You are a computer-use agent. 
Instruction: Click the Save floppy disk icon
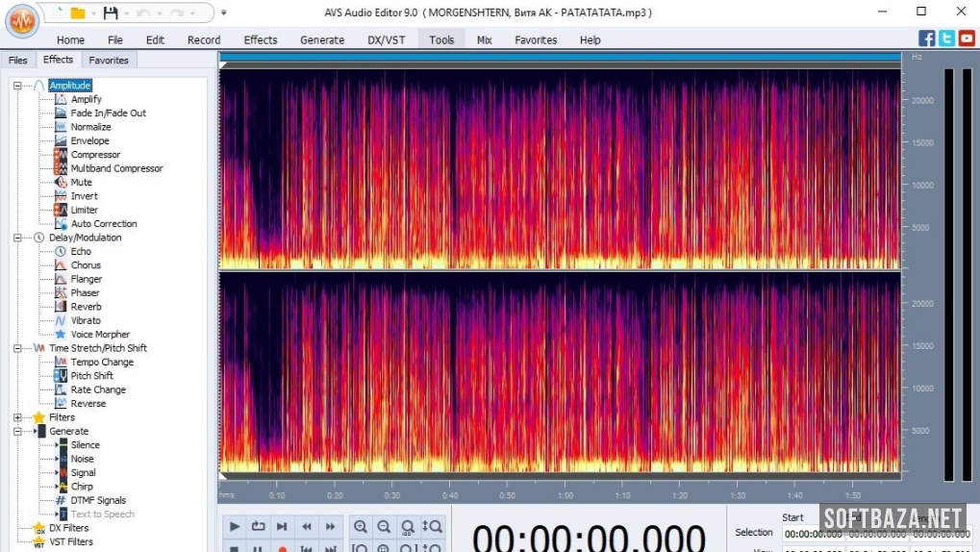[x=111, y=13]
